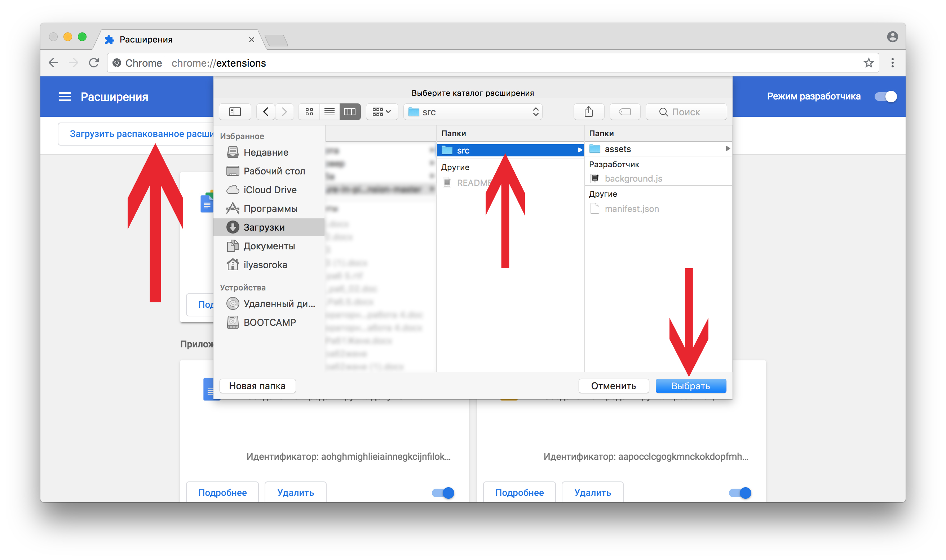Focus the Поиск search field

pos(686,112)
